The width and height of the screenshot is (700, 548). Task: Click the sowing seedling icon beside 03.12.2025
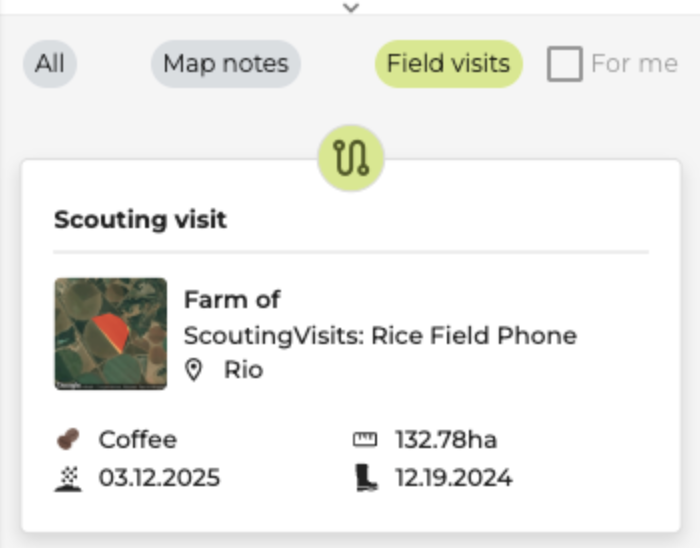[68, 478]
